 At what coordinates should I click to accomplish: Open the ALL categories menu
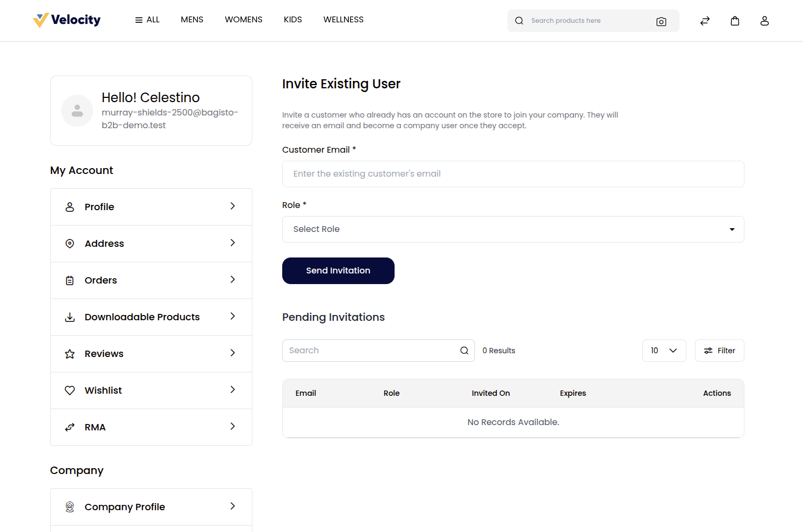coord(148,20)
